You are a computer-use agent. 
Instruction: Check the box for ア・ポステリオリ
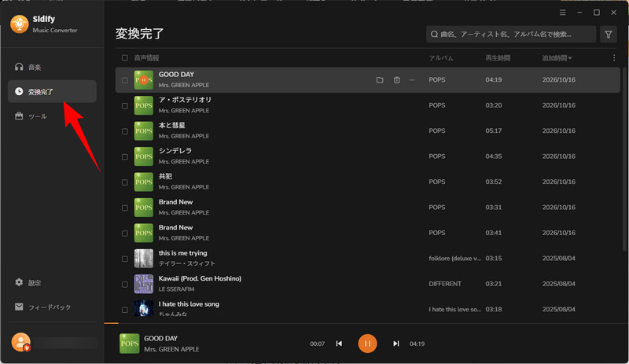(x=125, y=105)
